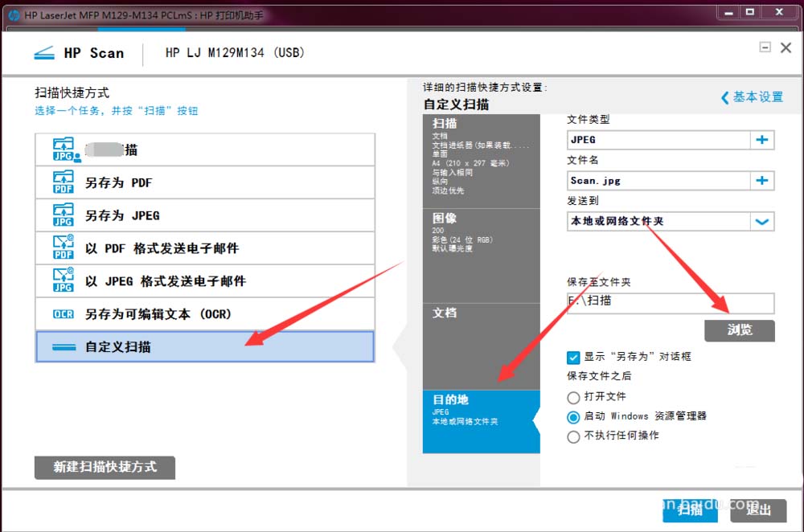Open the 本地或网络文件夹 combo box
This screenshot has width=804, height=532.
(x=671, y=222)
